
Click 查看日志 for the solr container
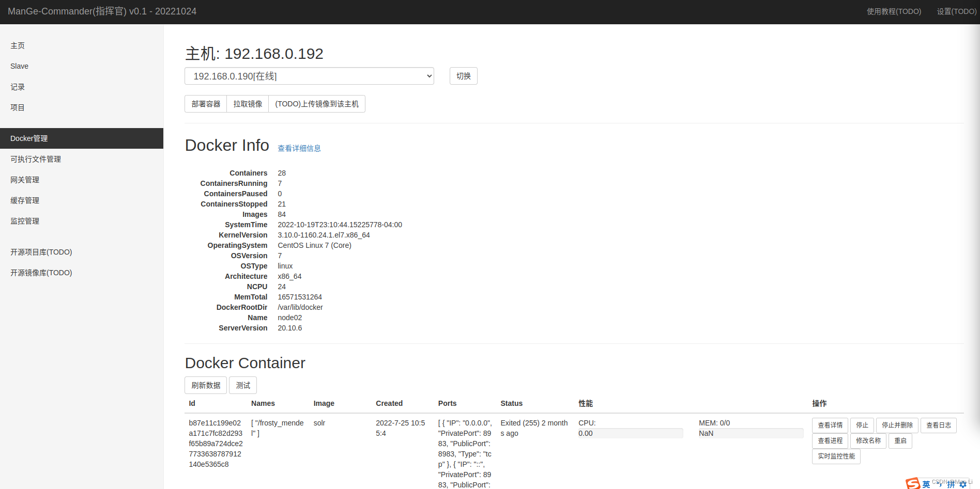point(938,425)
